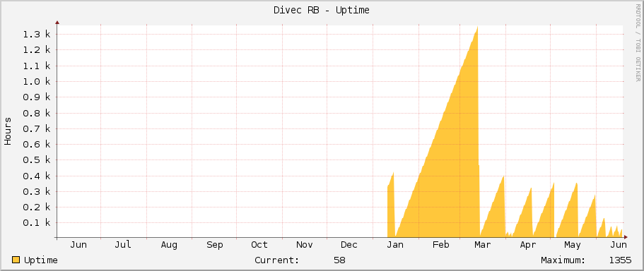The height and width of the screenshot is (271, 644).
Task: Click the "1.2 k" y-axis tick label
Action: (x=37, y=50)
